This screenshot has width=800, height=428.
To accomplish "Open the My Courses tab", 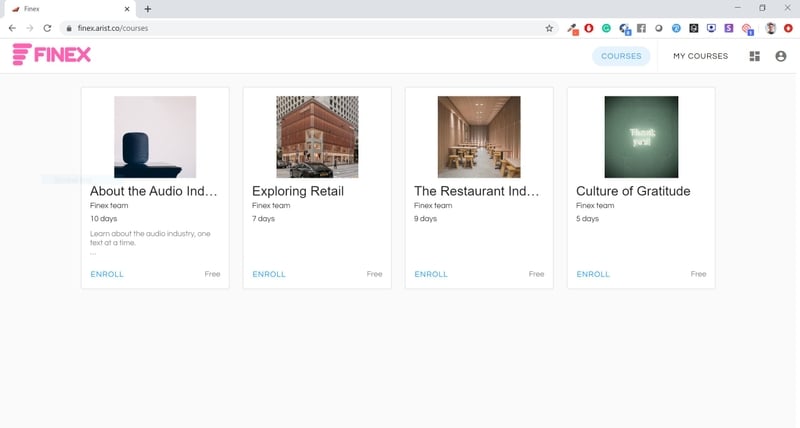I will (700, 56).
